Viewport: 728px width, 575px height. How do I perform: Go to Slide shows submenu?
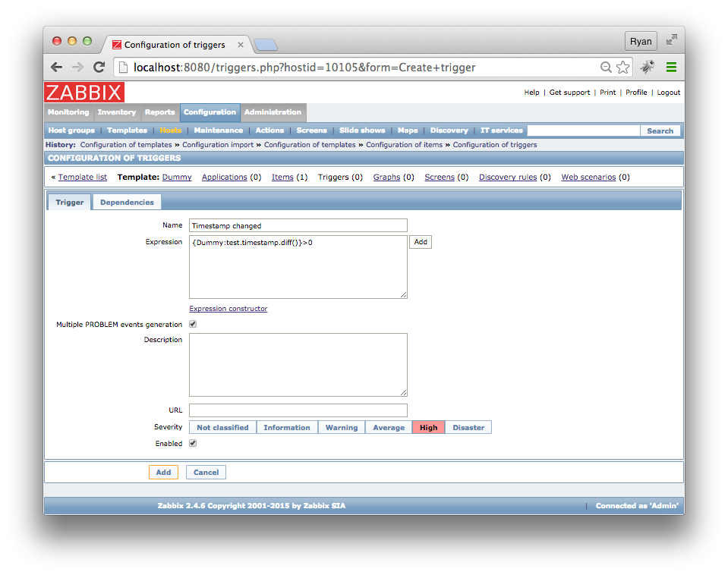tap(362, 130)
